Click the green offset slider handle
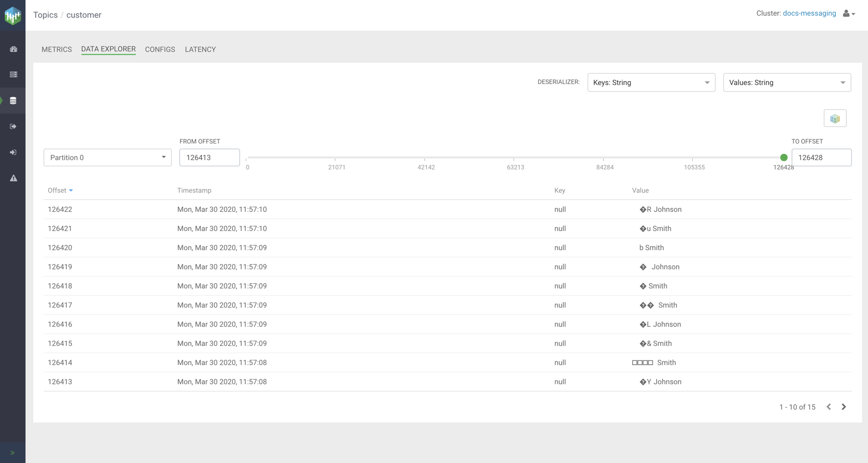The image size is (868, 463). (784, 157)
